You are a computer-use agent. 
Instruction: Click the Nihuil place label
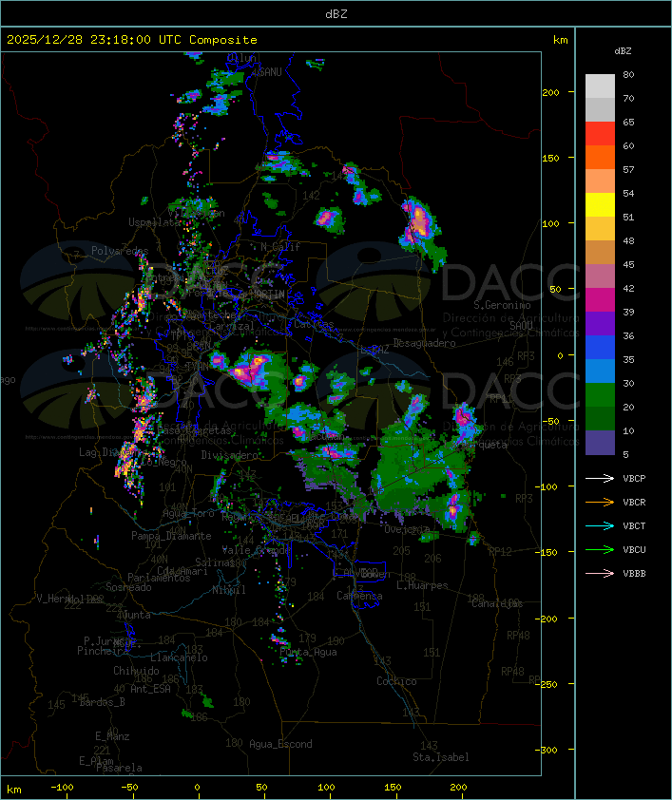pyautogui.click(x=229, y=590)
